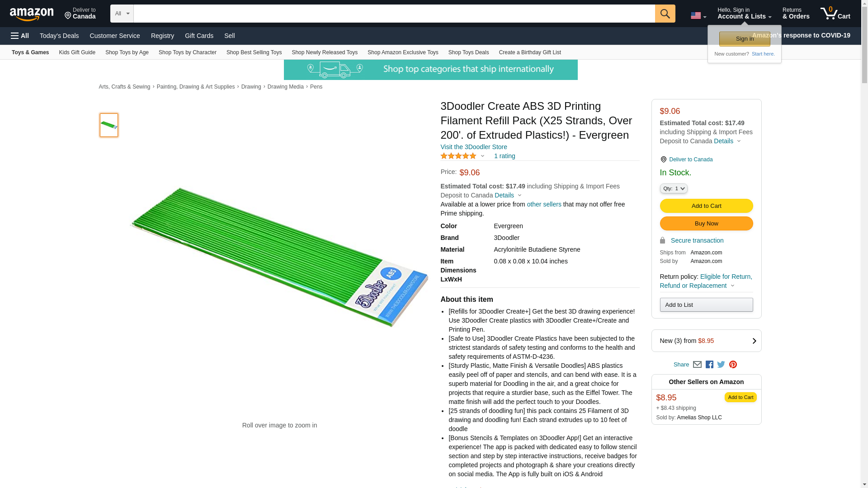Open the search category All dropdown
This screenshot has height=488, width=868.
pos(122,14)
